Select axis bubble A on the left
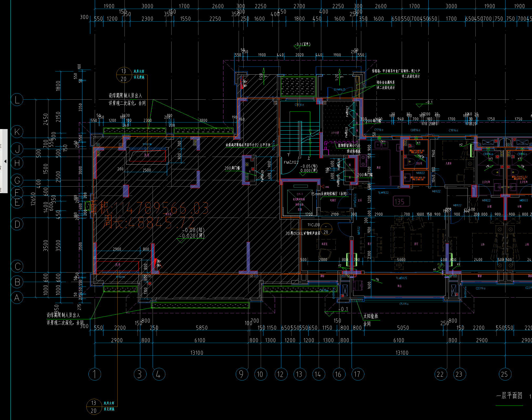The width and height of the screenshot is (532, 420). point(17,298)
